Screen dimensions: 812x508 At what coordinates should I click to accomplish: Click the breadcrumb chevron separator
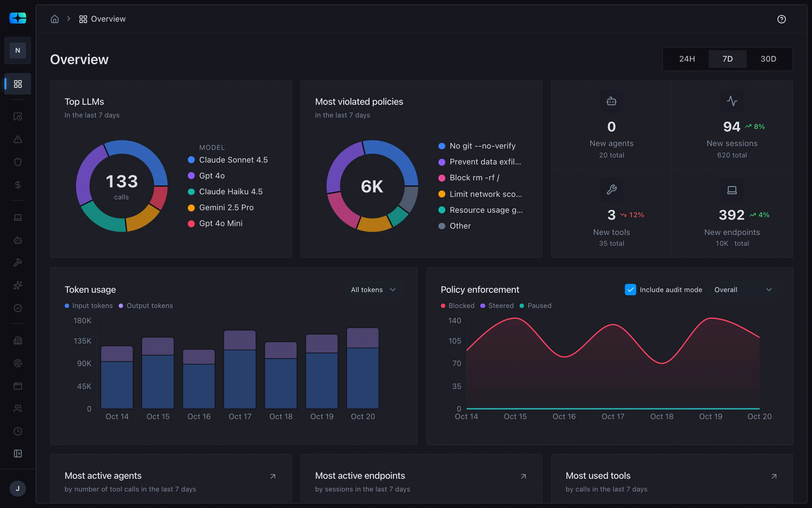(69, 19)
